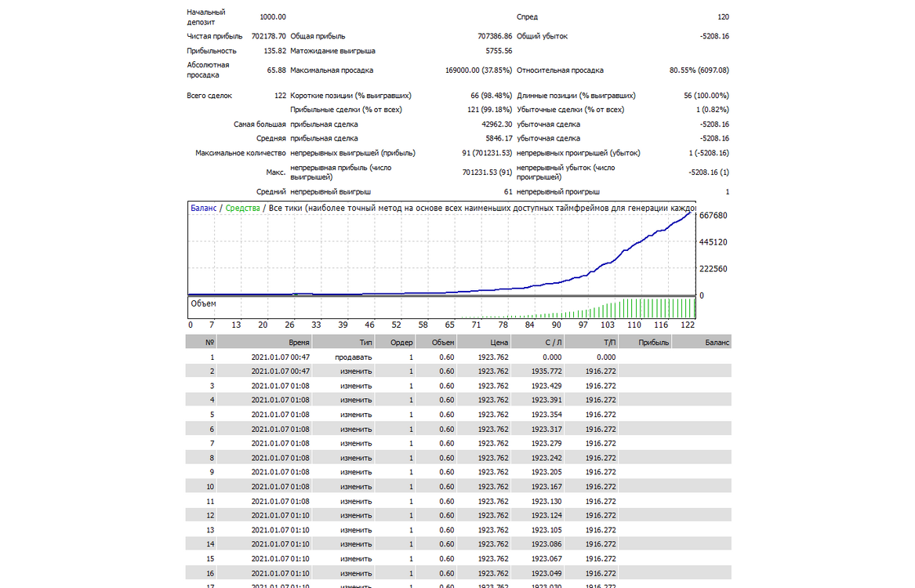Click the price cell 1923.762 in row 15
915x588 pixels.
click(494, 559)
